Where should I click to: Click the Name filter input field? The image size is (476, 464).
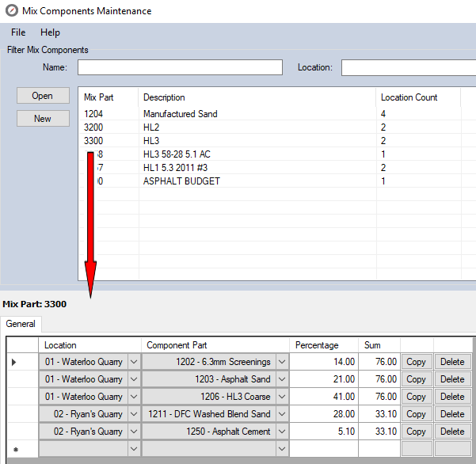180,67
